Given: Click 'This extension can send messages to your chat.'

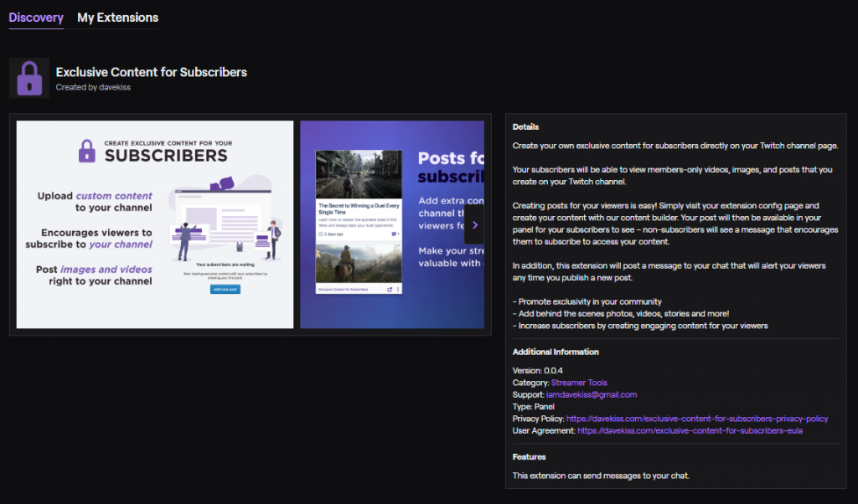Looking at the screenshot, I should (601, 476).
